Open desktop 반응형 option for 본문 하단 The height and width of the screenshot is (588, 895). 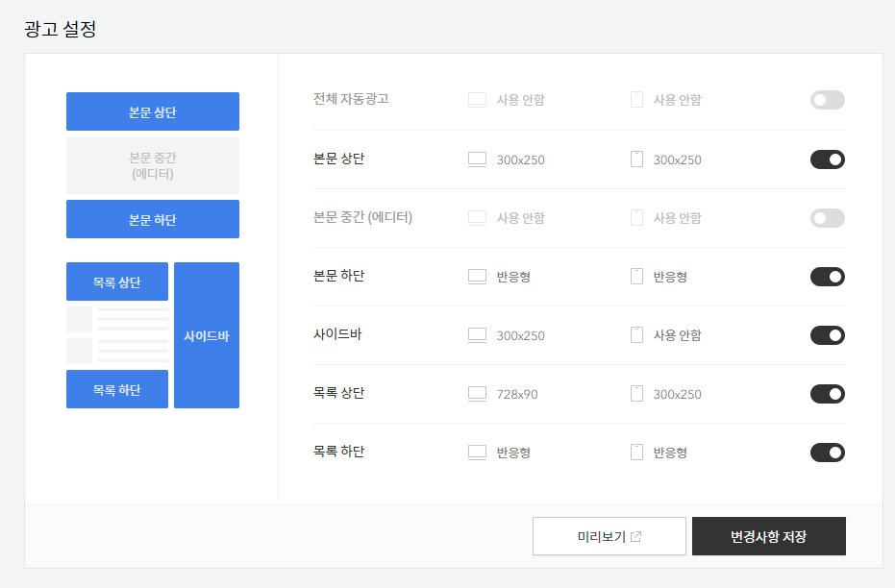click(513, 277)
